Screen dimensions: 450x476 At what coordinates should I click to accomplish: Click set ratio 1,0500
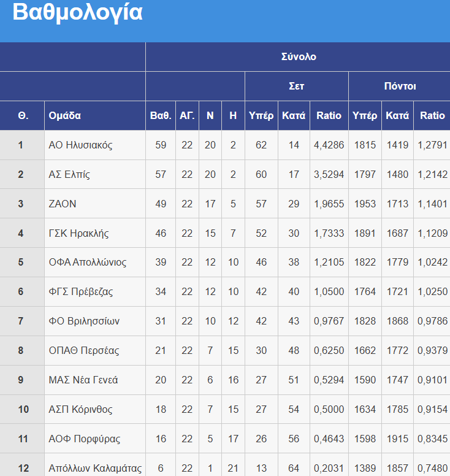(329, 292)
